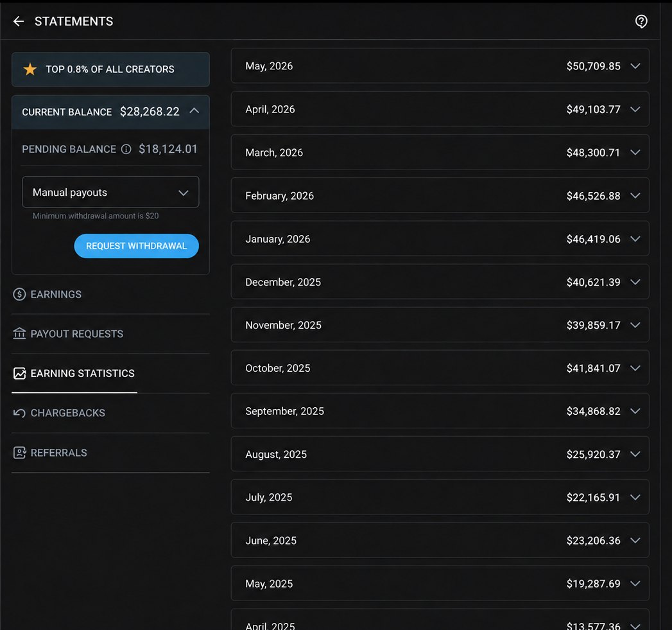Go back using the arrow icon
This screenshot has width=672, height=630.
(x=19, y=21)
